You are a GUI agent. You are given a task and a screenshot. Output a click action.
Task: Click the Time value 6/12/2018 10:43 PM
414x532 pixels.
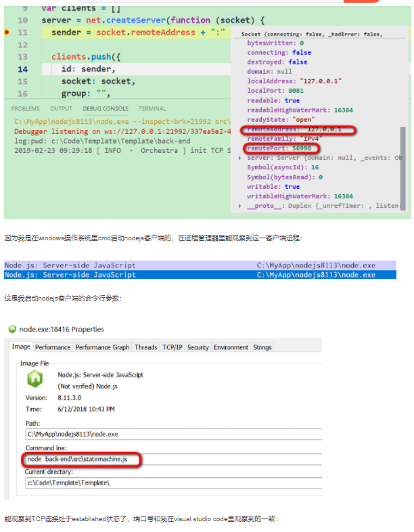[x=86, y=409]
